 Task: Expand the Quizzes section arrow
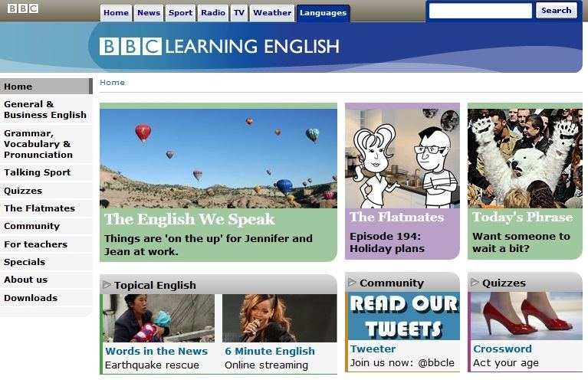(x=475, y=282)
